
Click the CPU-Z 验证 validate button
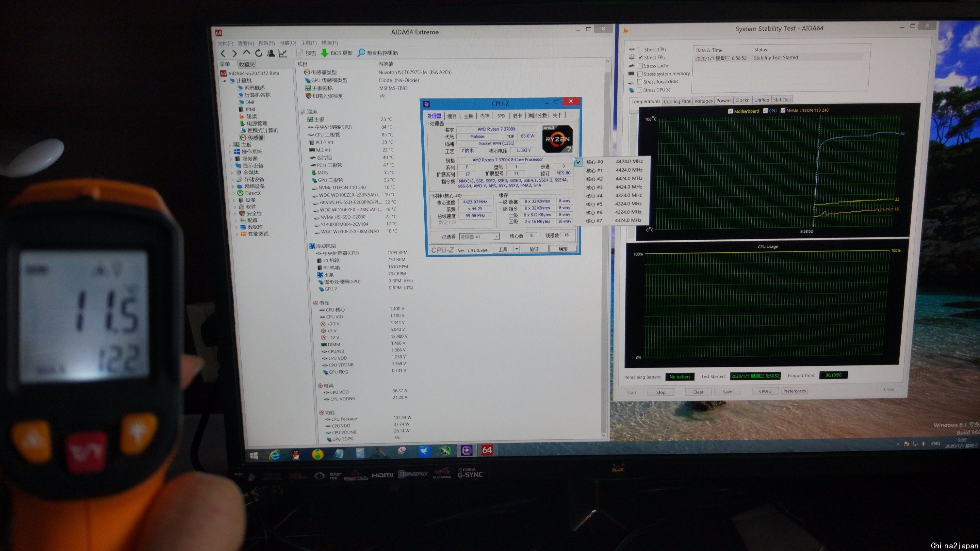click(x=534, y=249)
